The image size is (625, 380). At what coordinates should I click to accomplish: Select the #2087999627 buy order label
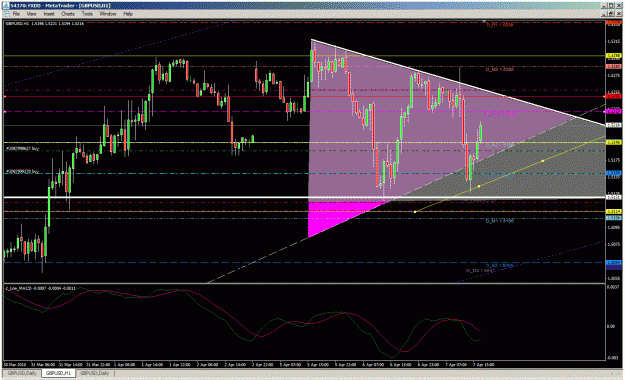(x=22, y=148)
